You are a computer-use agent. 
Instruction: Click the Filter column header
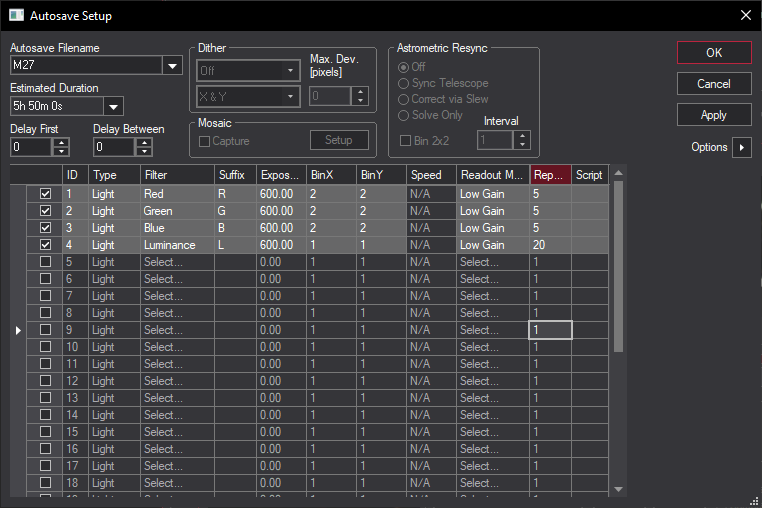(176, 175)
